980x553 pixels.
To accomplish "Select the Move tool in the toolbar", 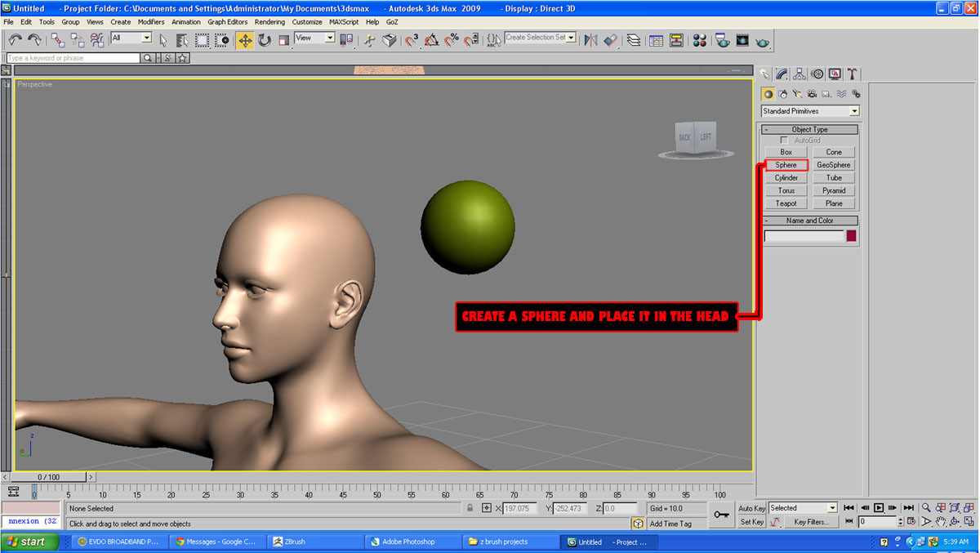I will click(245, 40).
